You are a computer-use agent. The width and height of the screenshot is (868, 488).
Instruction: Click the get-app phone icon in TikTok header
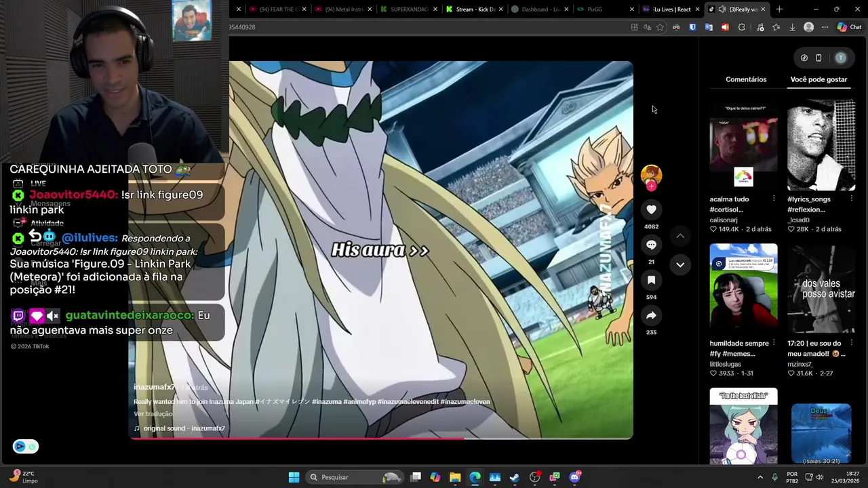[x=818, y=58]
